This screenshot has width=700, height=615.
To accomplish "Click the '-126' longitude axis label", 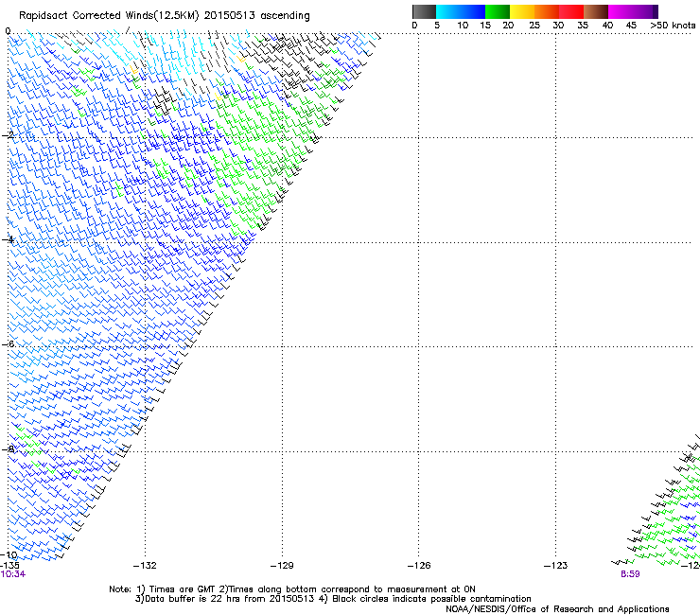I will pos(419,566).
